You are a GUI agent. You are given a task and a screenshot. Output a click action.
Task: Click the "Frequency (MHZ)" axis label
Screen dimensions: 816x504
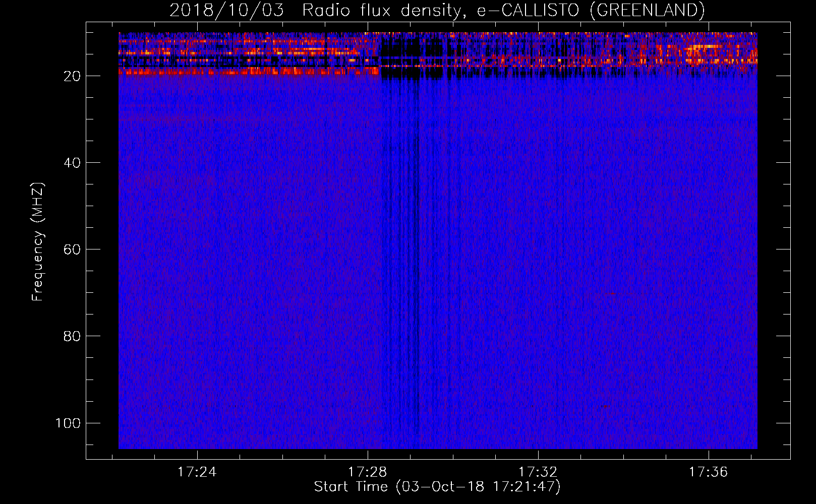[x=38, y=242]
